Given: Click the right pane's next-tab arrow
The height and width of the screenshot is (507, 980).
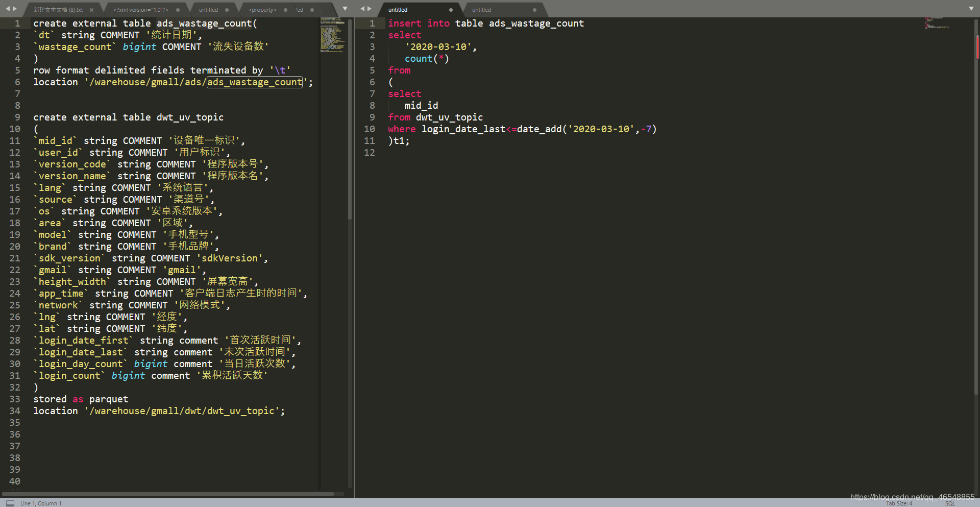Looking at the screenshot, I should point(370,9).
